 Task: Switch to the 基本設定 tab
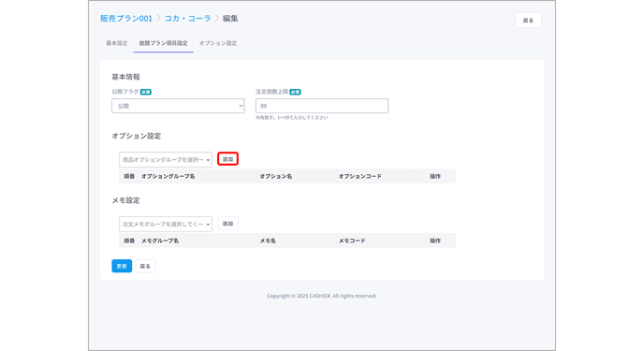pyautogui.click(x=117, y=43)
